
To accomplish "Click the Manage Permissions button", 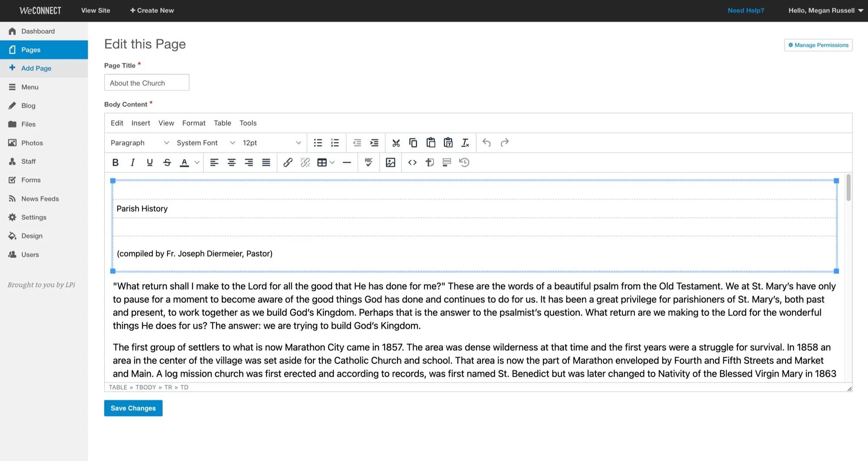I will (818, 45).
